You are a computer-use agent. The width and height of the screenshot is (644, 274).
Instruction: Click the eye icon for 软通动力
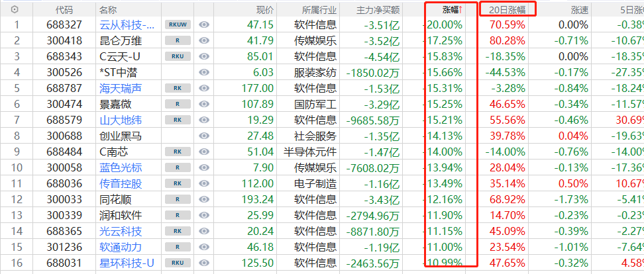pyautogui.click(x=204, y=247)
